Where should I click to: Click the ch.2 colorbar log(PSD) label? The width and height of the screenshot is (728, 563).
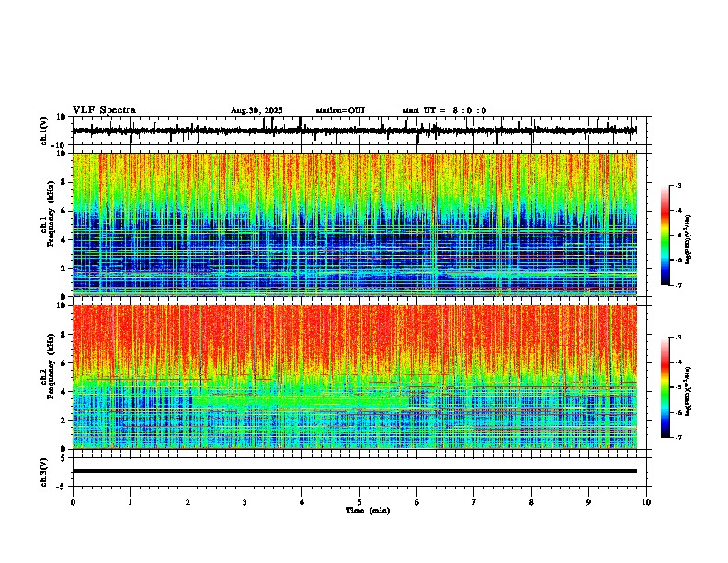688,392
